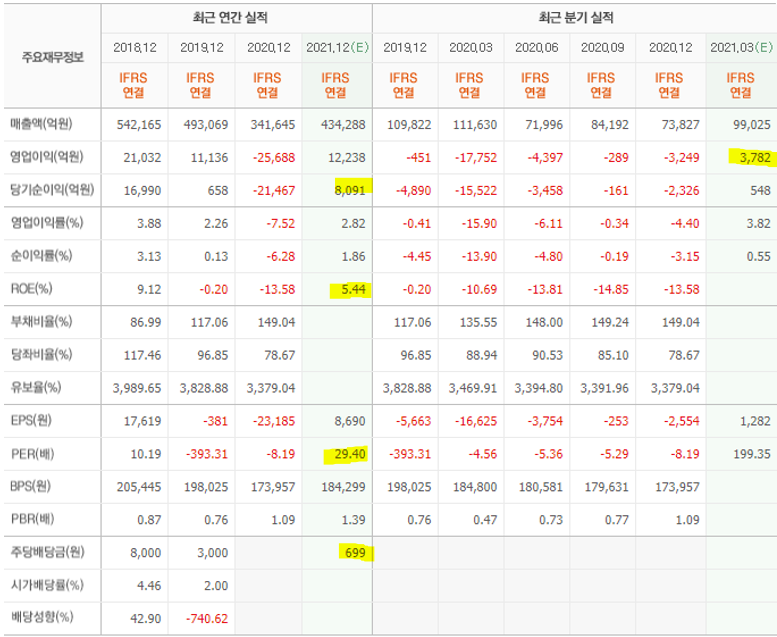Image resolution: width=777 pixels, height=637 pixels.
Task: Click the 최근 분기 실적 header
Action: pos(576,18)
